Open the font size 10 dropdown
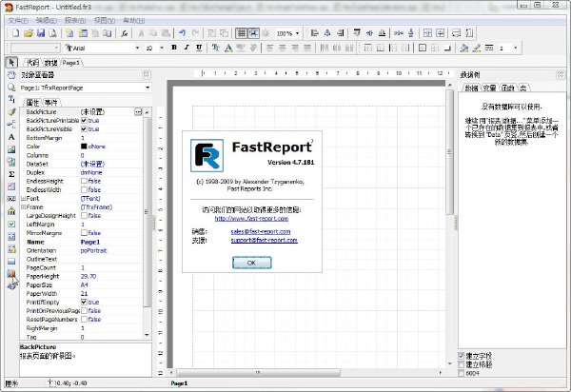 pyautogui.click(x=162, y=48)
